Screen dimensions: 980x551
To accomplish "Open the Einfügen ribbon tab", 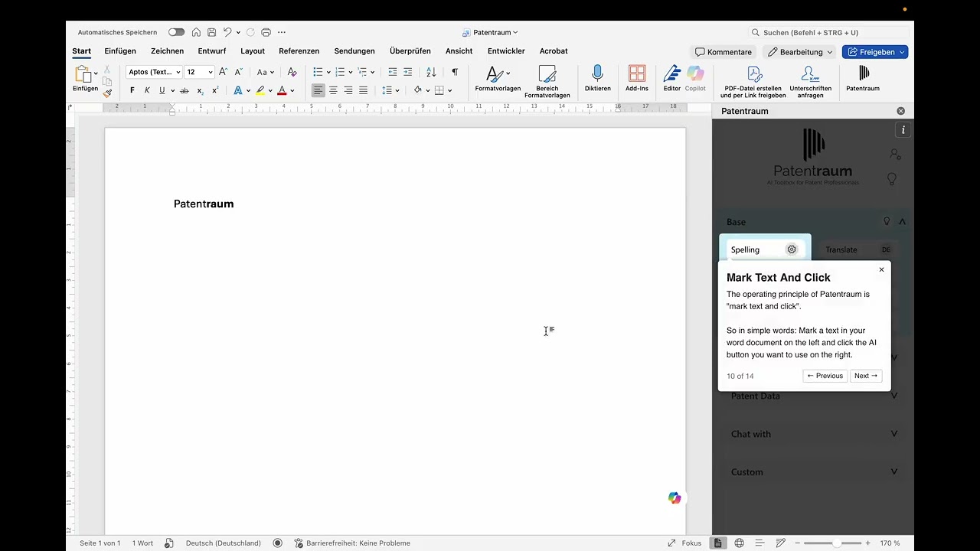I will [x=120, y=51].
